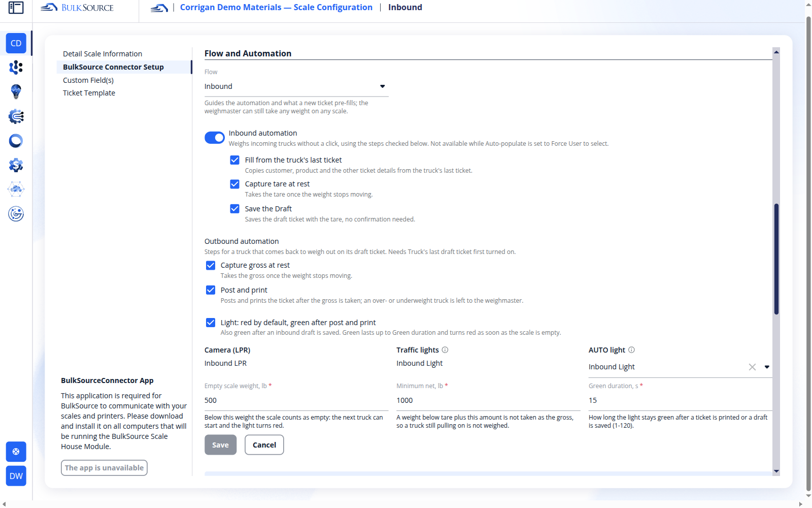Click the blue help circle icon button
The height and width of the screenshot is (508, 812).
coord(16,452)
